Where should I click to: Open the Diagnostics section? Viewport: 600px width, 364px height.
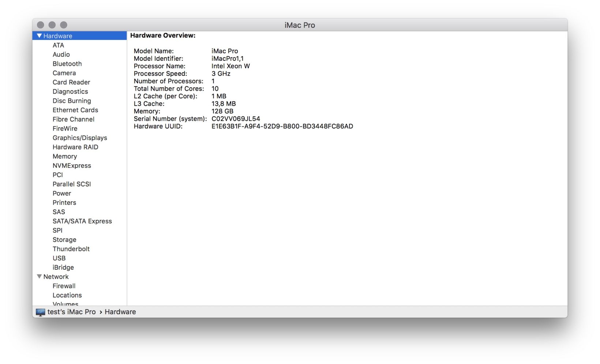click(70, 91)
